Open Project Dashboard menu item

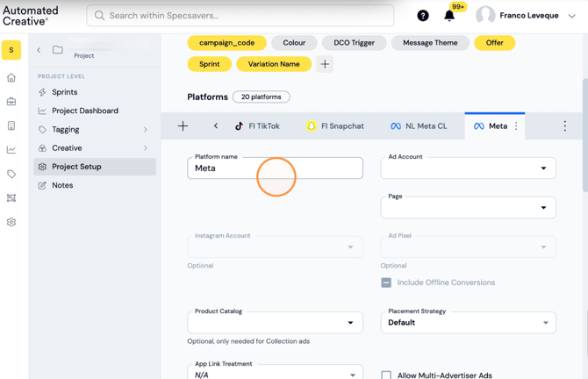pyautogui.click(x=85, y=111)
